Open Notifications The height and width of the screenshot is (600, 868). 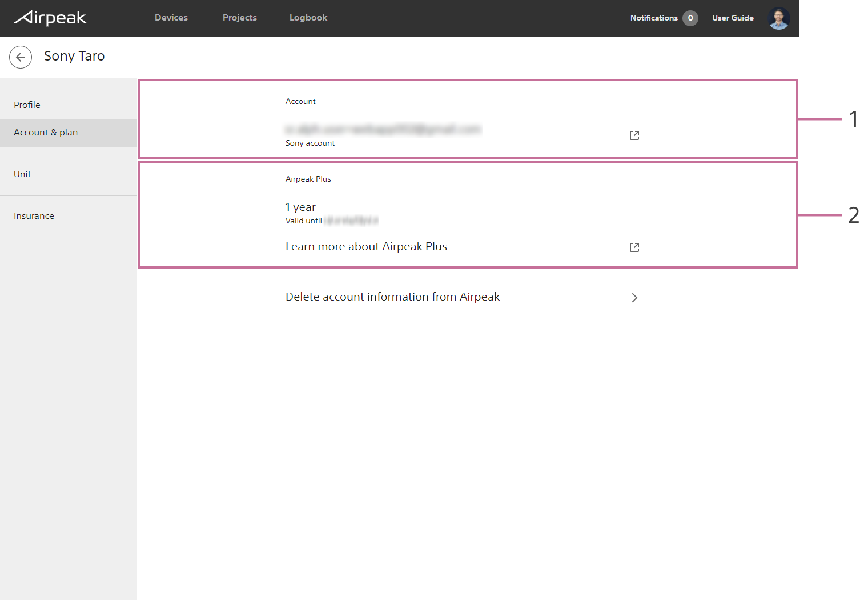click(654, 18)
